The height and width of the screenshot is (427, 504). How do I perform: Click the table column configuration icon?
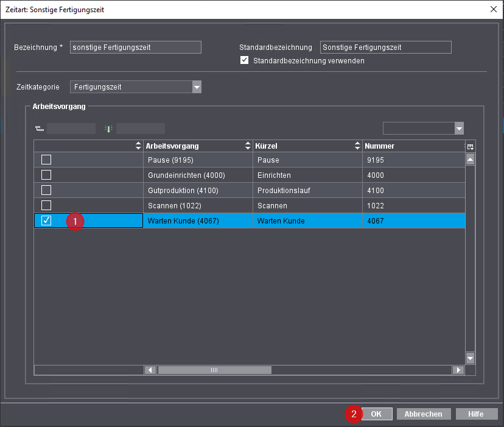click(x=471, y=147)
